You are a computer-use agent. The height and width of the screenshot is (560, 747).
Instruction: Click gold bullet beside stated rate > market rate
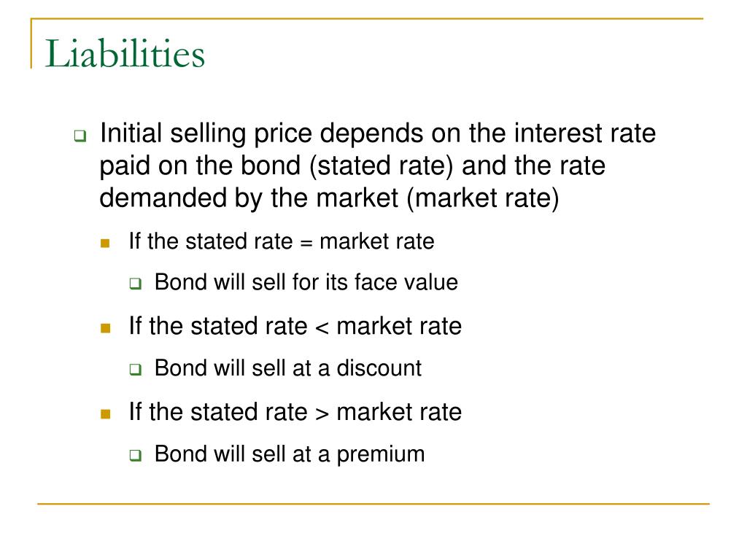[105, 414]
